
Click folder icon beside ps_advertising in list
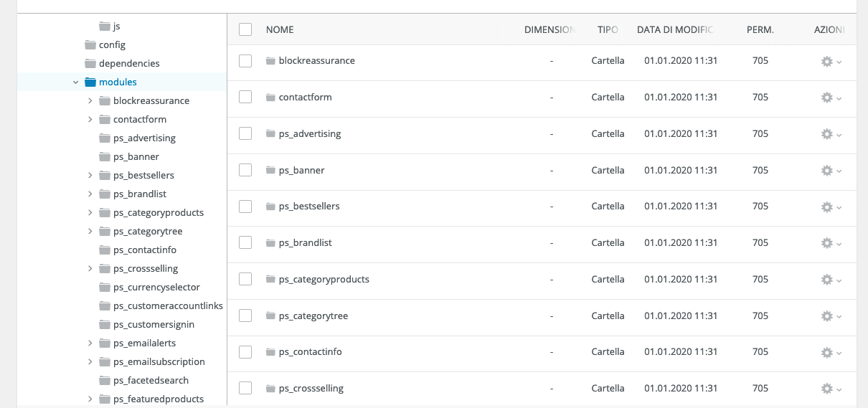coord(270,133)
